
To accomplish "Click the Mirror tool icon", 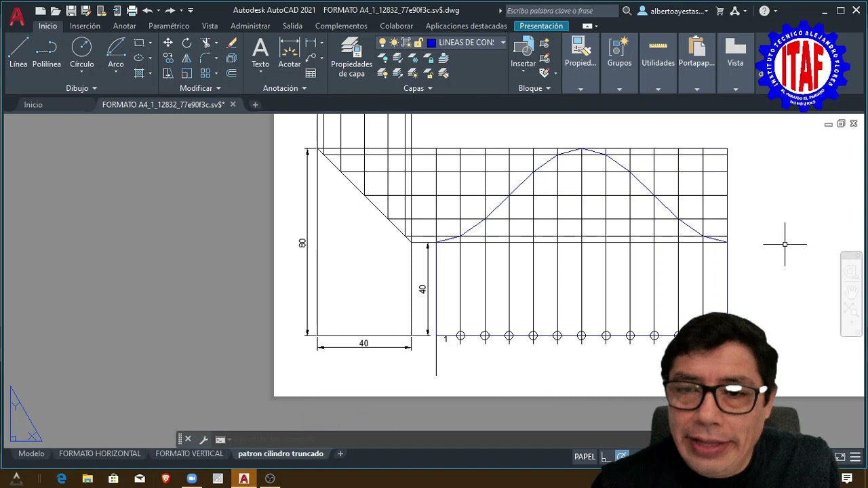I will [x=186, y=58].
